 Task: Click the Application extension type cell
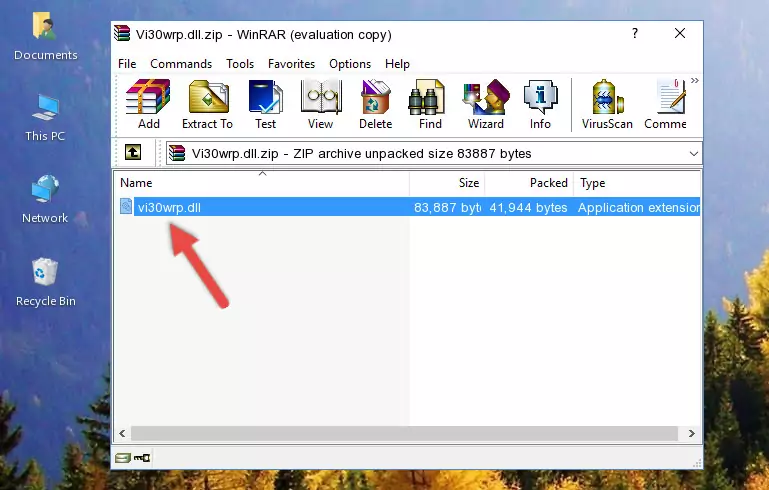point(639,207)
